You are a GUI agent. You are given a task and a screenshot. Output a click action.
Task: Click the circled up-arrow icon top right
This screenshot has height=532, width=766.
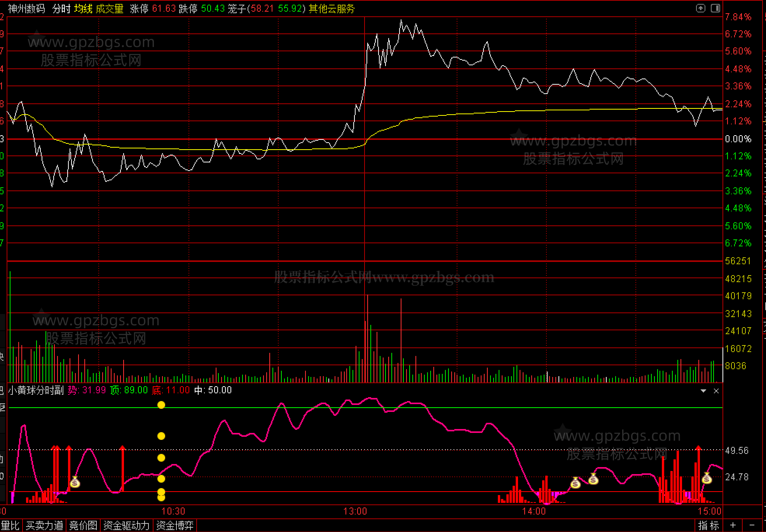coord(700,8)
